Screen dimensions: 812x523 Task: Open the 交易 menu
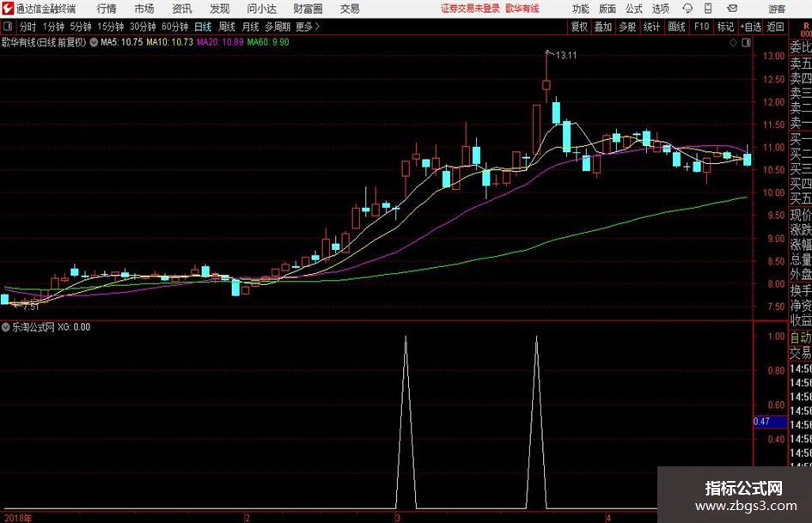[350, 9]
